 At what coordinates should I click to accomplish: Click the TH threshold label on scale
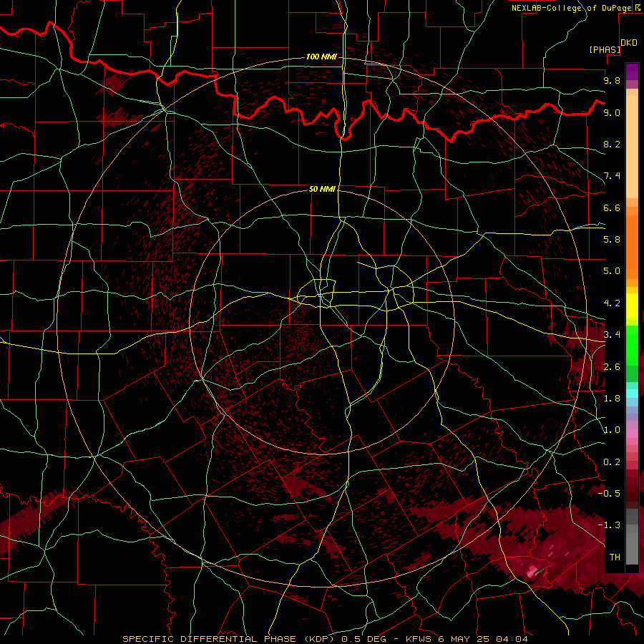pyautogui.click(x=615, y=557)
